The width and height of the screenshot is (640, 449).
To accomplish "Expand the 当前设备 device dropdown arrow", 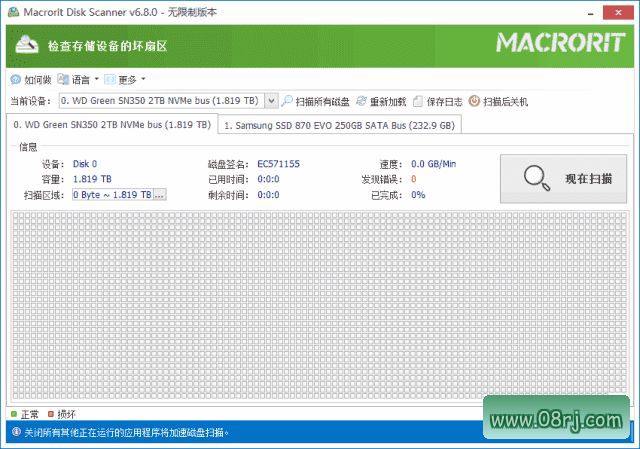I will [x=271, y=101].
